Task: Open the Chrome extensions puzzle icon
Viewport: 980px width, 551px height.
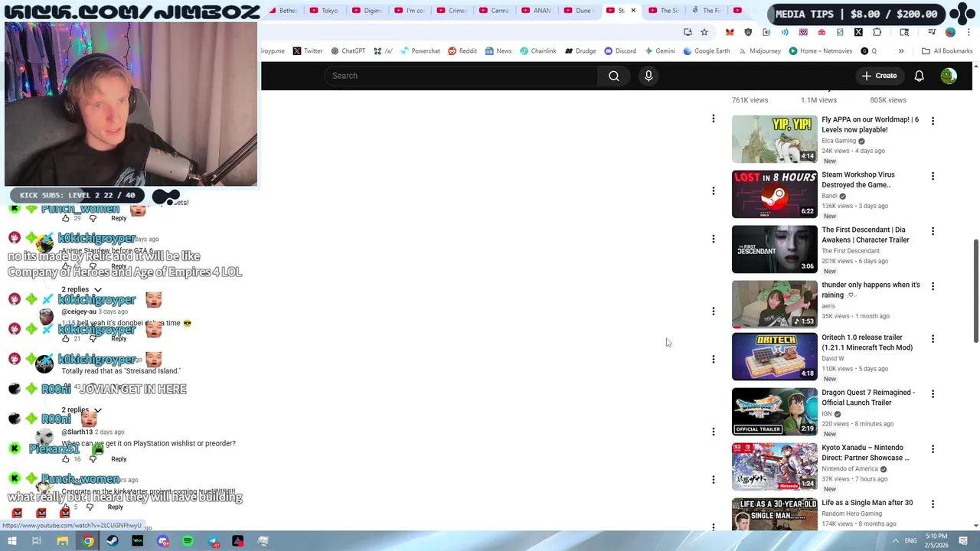Action: point(877,32)
